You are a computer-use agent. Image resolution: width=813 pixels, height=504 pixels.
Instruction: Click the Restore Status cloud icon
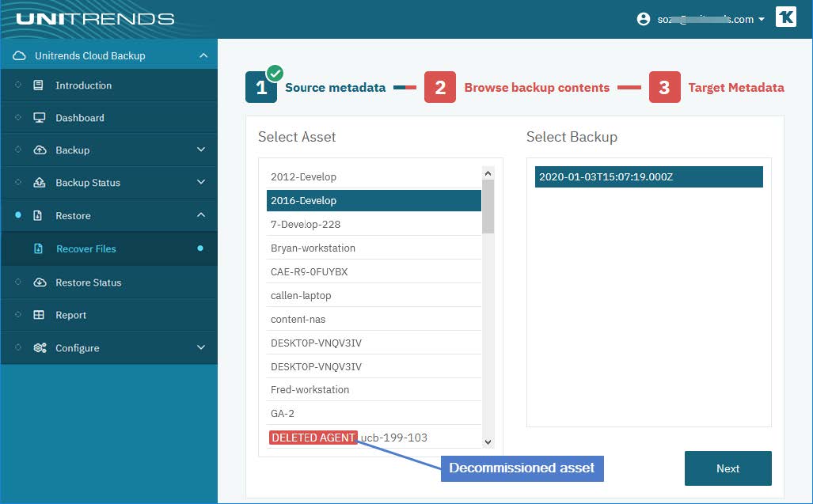point(40,282)
